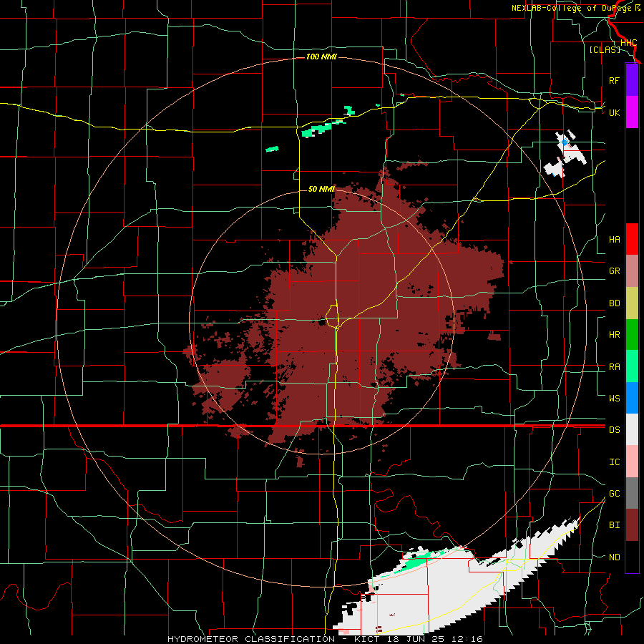Click the IC legend label
Screen dimensions: 644x644
(614, 462)
